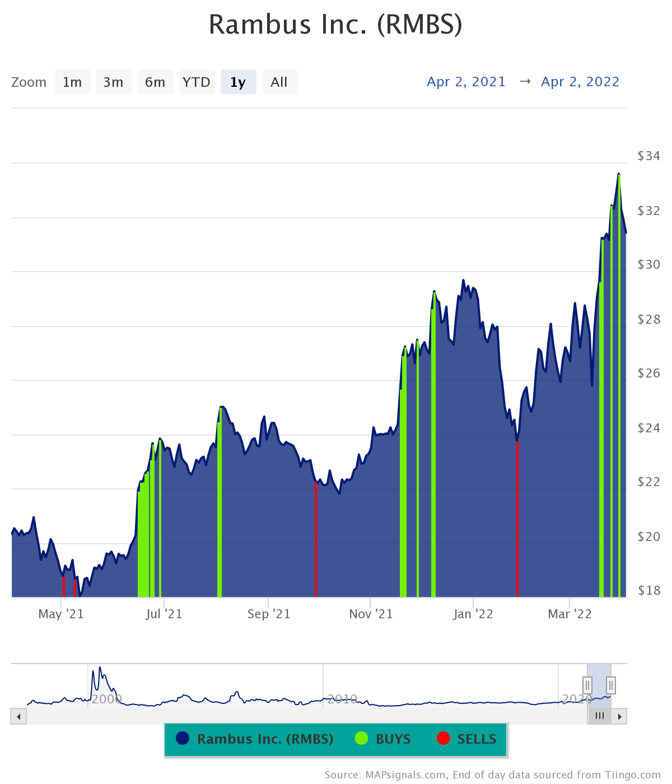Click the navigator scrollbar thumb
The width and height of the screenshot is (672, 784).
pos(599,716)
